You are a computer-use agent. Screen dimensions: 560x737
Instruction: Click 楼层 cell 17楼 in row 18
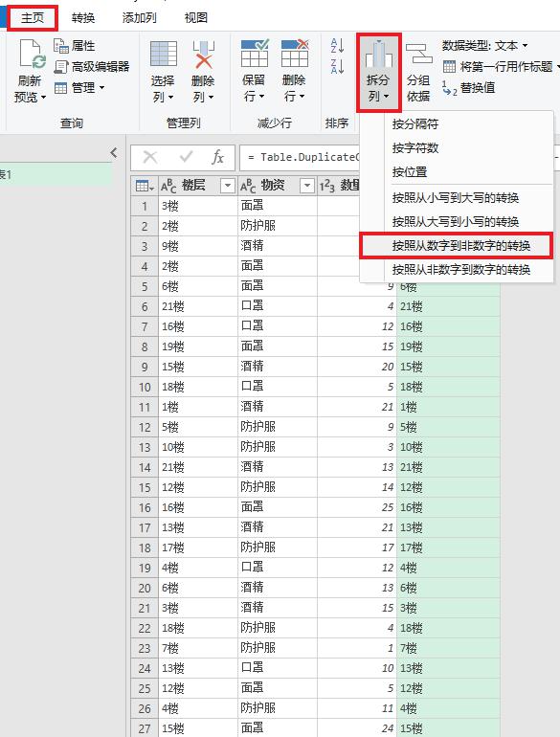[x=198, y=548]
